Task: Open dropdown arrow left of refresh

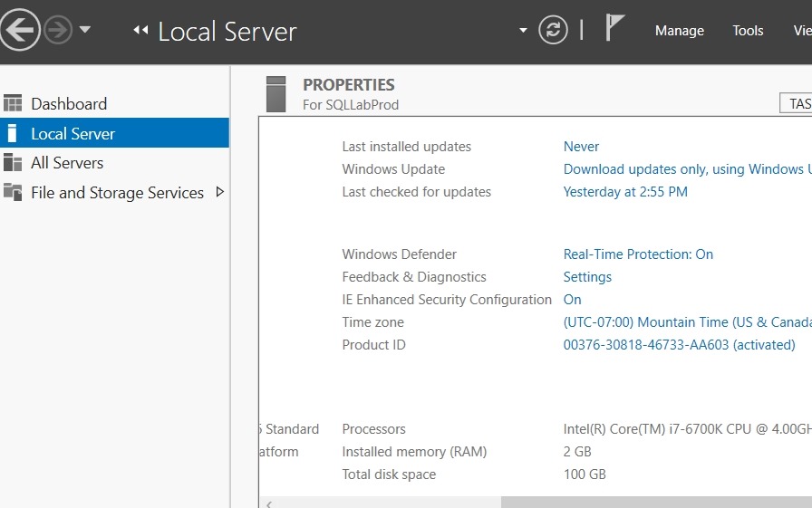Action: click(x=523, y=31)
